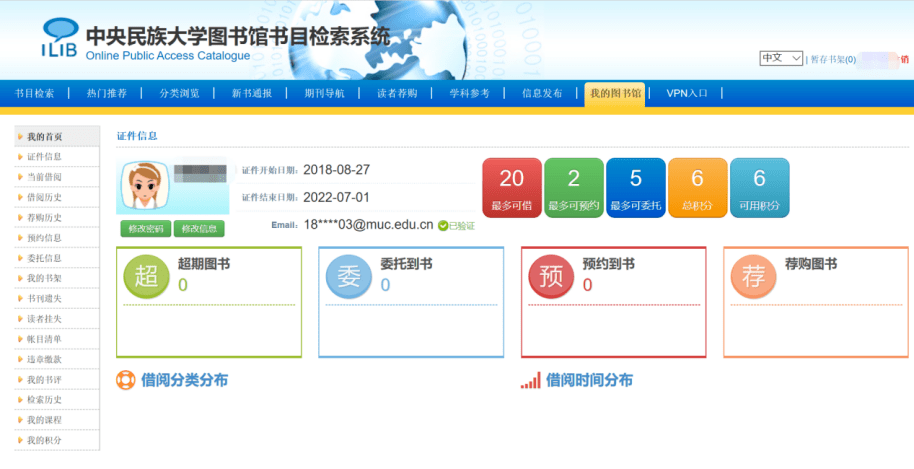
Task: Open the 信息发布 navigation tab
Action: (542, 93)
